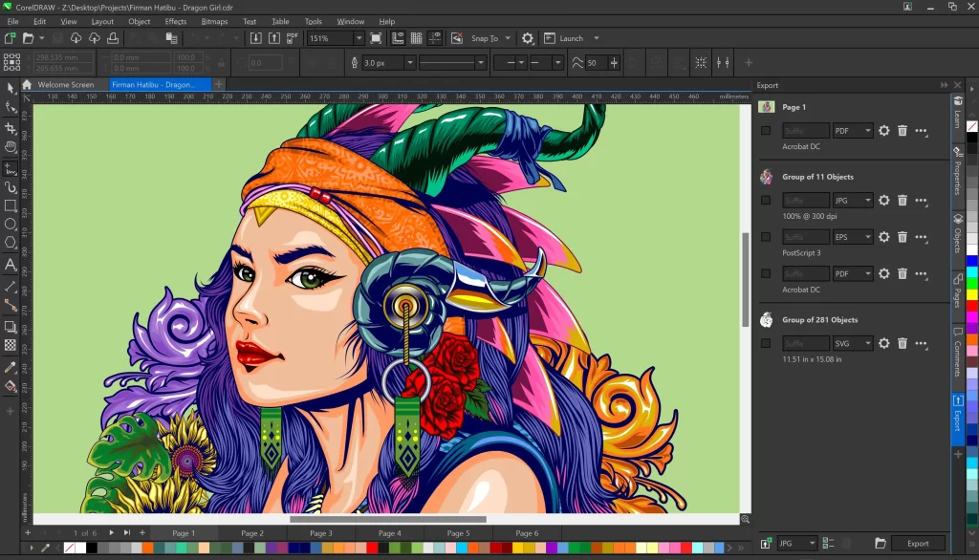Screen dimensions: 979x560
Task: Open the Options gear in toolbar
Action: pyautogui.click(x=528, y=38)
